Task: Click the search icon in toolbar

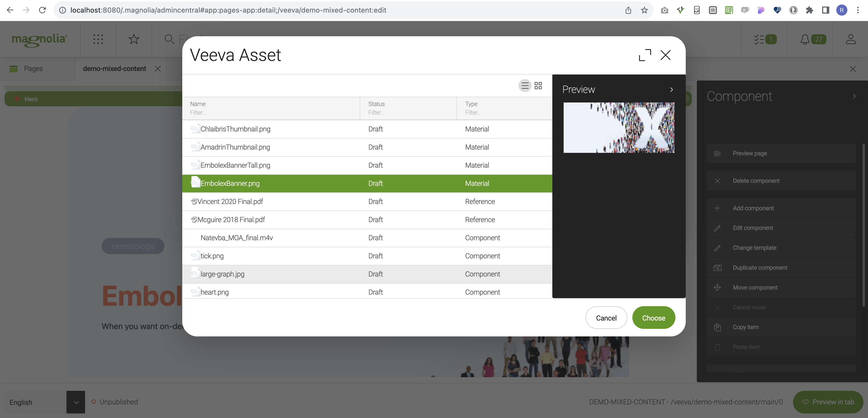Action: (169, 39)
